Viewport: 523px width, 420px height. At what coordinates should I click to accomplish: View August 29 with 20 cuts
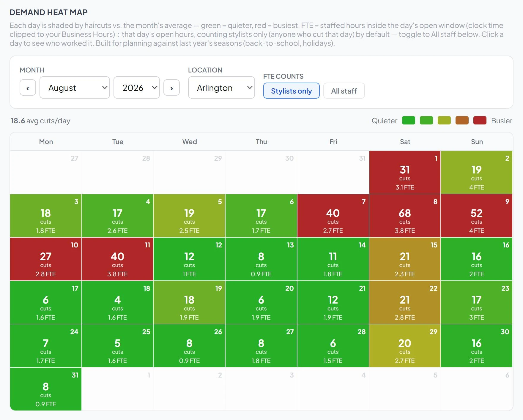pos(405,346)
